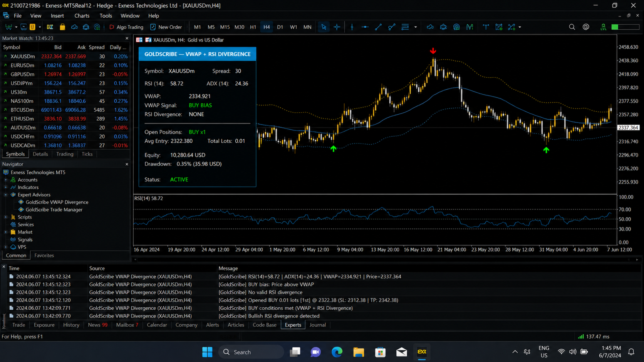Expand the Indicators node in Navigator
Image resolution: width=644 pixels, height=362 pixels.
pyautogui.click(x=6, y=187)
